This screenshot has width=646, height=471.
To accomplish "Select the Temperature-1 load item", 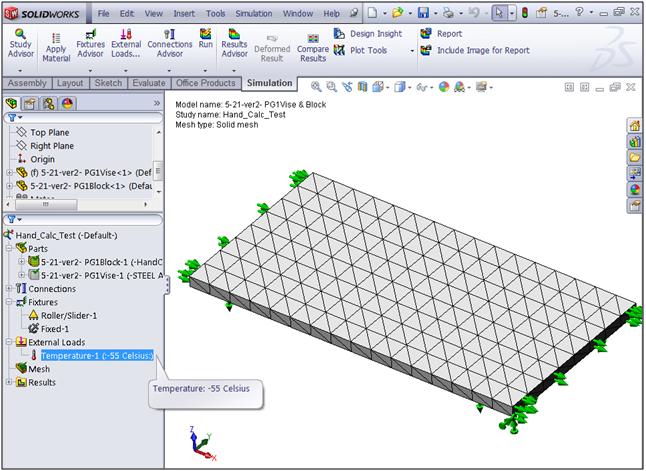I will (97, 355).
